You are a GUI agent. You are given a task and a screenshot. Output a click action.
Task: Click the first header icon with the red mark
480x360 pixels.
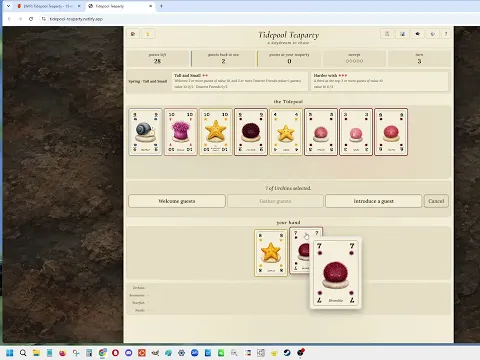pyautogui.click(x=133, y=34)
